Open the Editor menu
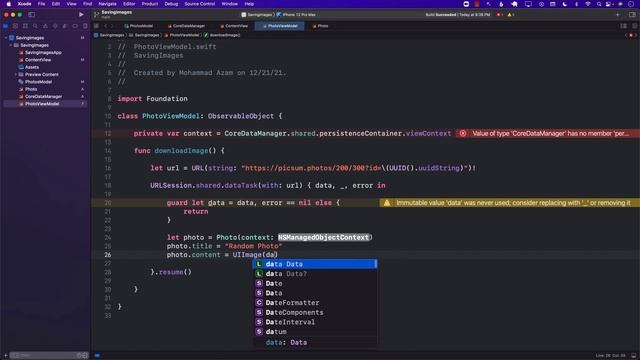Screen dimensions: 640x360 click(129, 4)
